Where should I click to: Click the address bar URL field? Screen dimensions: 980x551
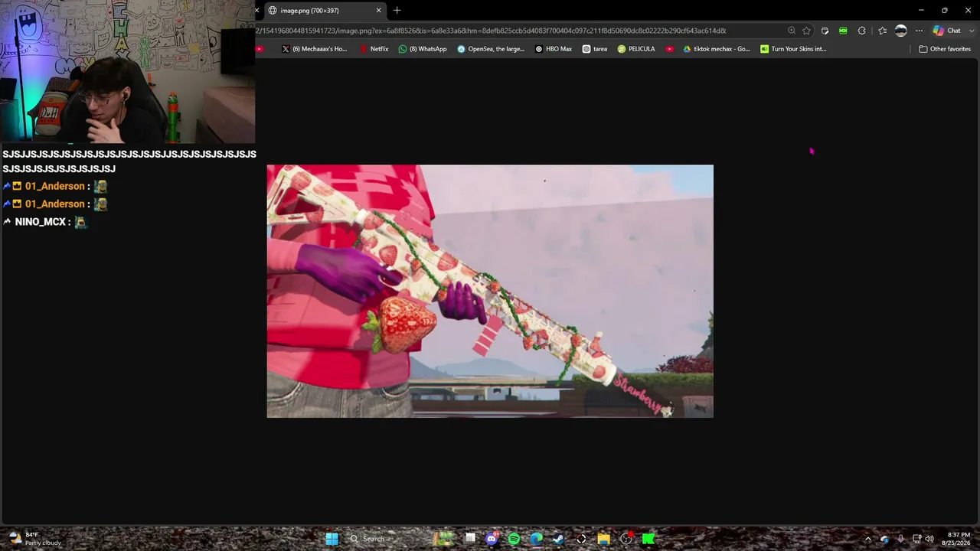tap(490, 31)
